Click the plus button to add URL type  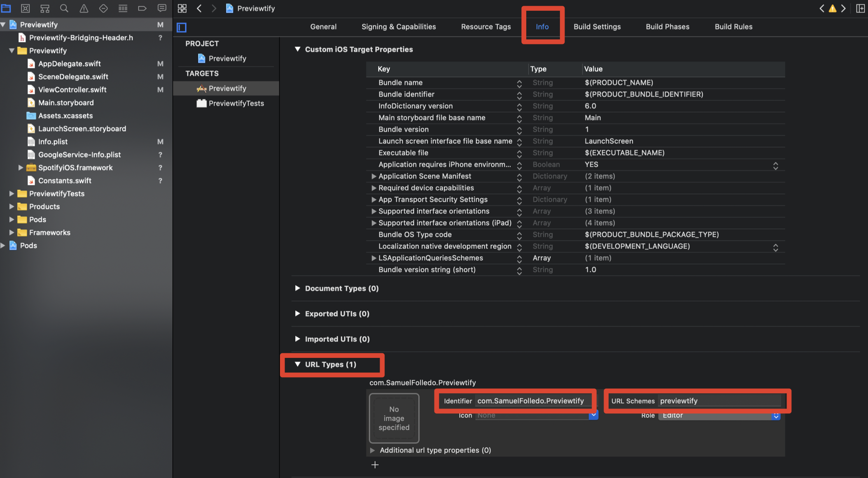click(x=375, y=465)
